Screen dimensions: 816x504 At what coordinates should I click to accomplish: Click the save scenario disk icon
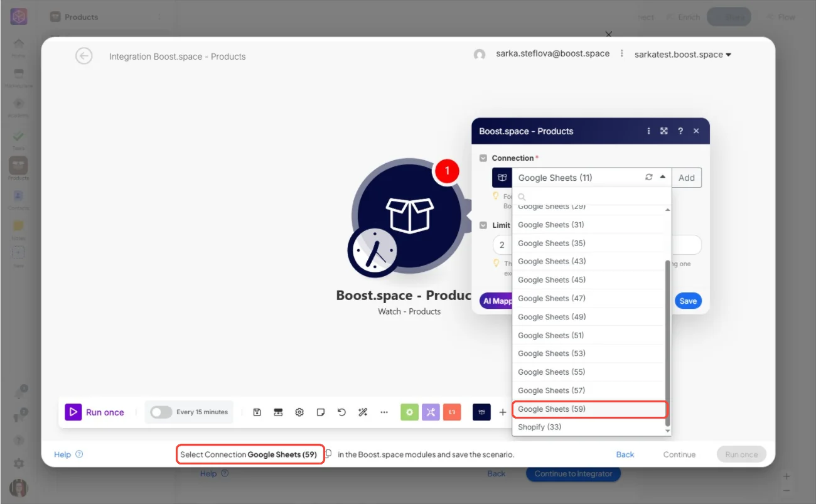coord(257,412)
